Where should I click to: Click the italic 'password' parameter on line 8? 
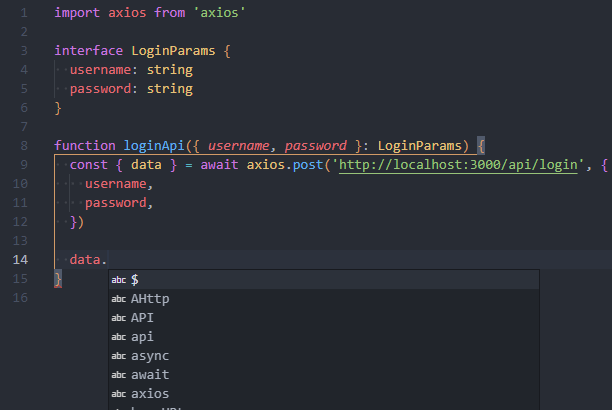[x=315, y=146]
